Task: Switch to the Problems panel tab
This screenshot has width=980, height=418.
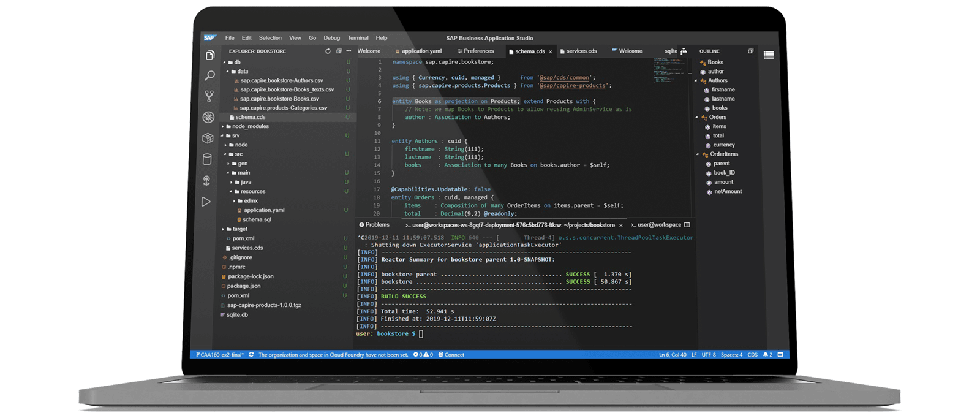Action: click(374, 225)
